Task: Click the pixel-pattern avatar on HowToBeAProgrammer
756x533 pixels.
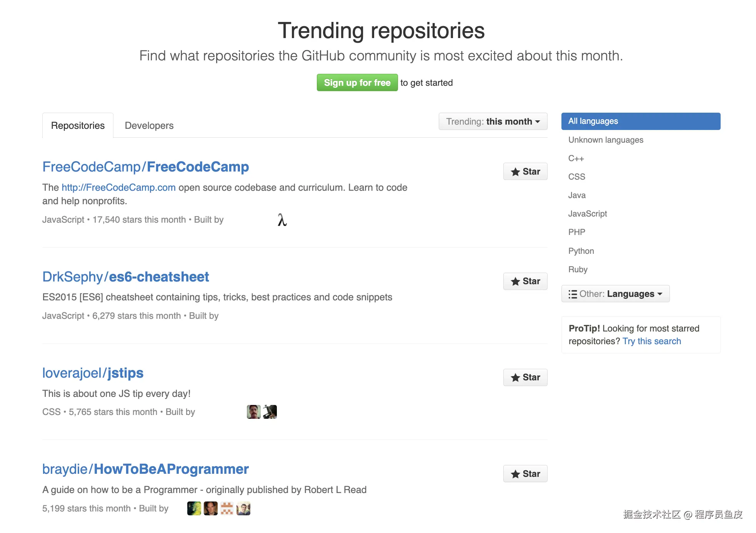Action: click(x=227, y=508)
